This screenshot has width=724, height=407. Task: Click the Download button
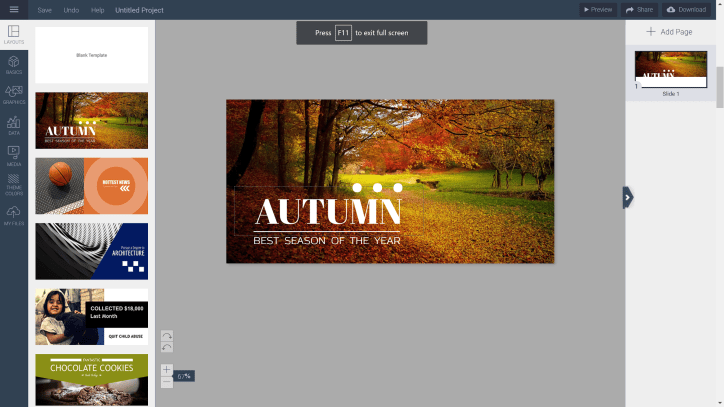[x=686, y=9]
